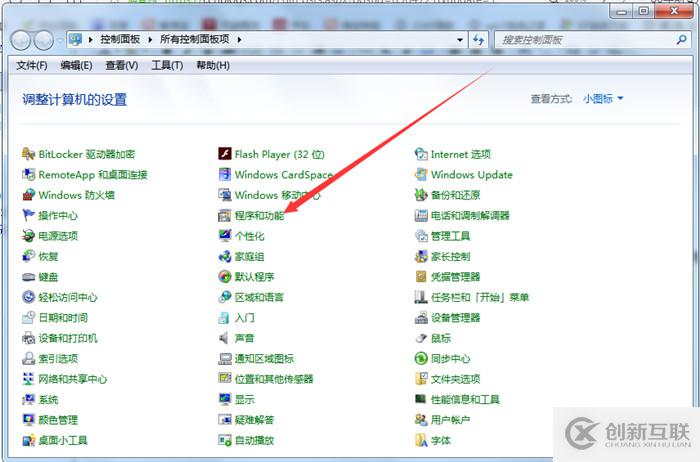This screenshot has width=700, height=462.
Task: Open the 疑难解答 link
Action: click(254, 420)
